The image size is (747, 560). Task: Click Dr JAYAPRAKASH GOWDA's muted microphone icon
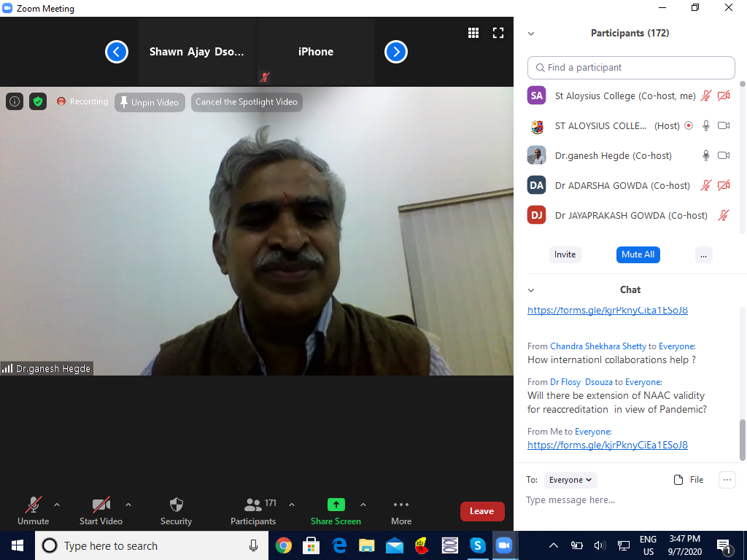pyautogui.click(x=724, y=215)
